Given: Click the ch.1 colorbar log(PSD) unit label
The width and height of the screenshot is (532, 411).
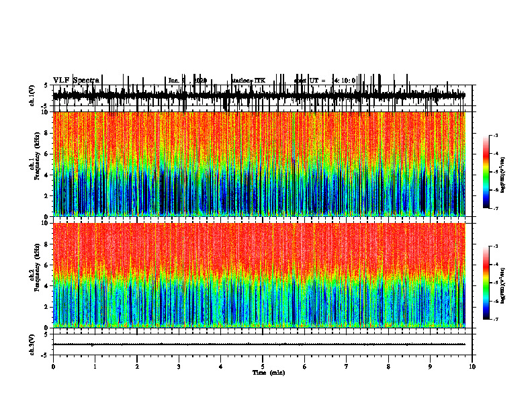Looking at the screenshot, I should pyautogui.click(x=502, y=175).
